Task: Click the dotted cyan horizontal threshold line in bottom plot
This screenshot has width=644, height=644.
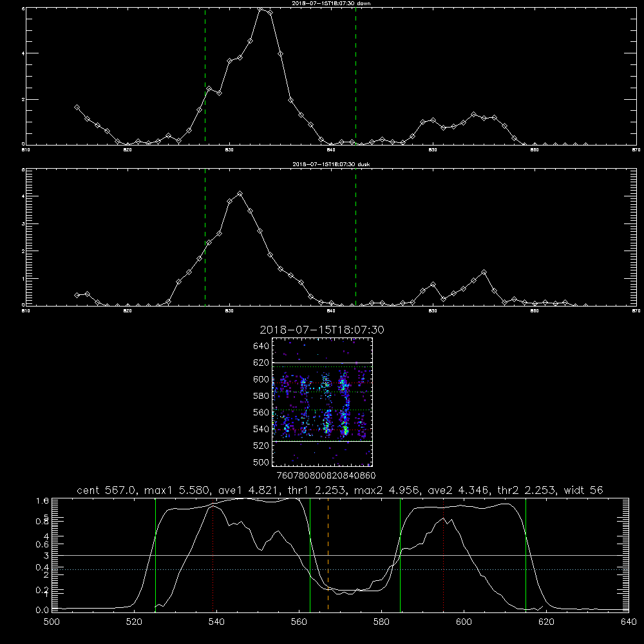Action: (340, 570)
